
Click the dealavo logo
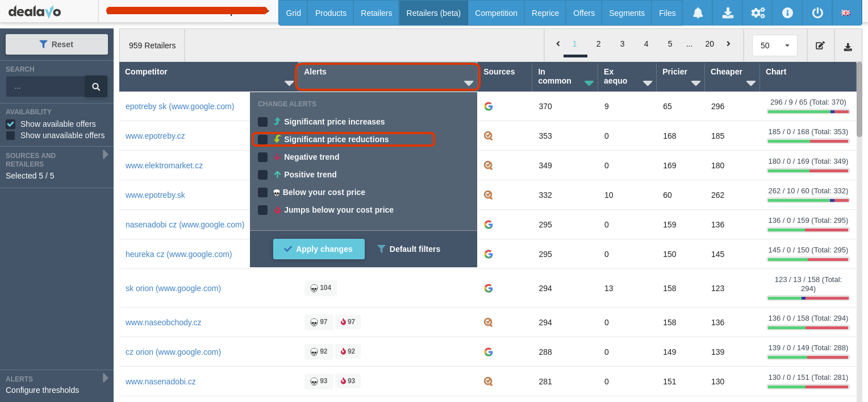coord(35,12)
